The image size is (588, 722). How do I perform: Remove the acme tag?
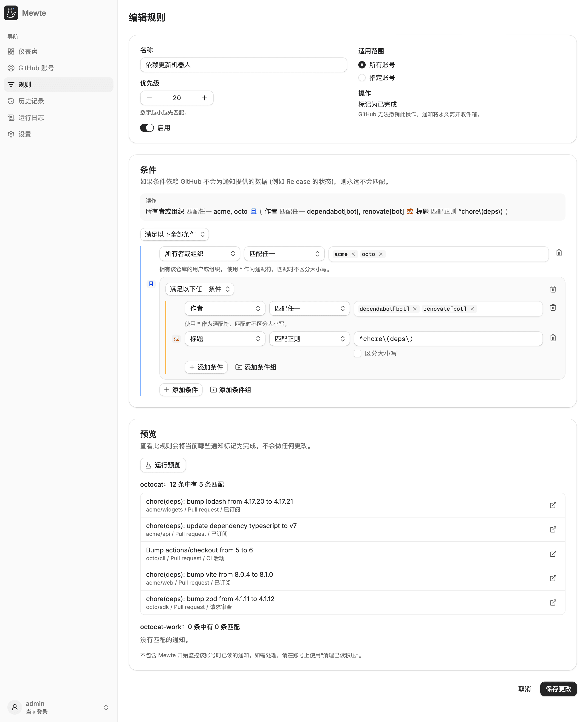click(353, 254)
